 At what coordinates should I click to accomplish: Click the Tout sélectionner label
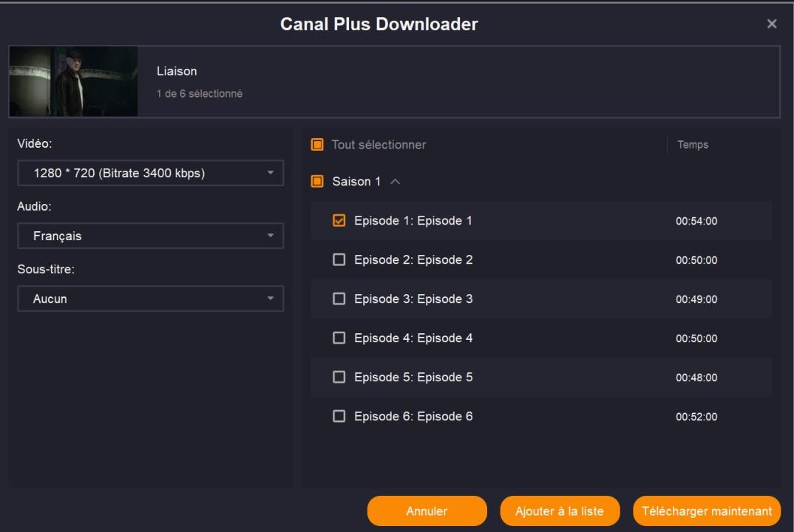[379, 145]
